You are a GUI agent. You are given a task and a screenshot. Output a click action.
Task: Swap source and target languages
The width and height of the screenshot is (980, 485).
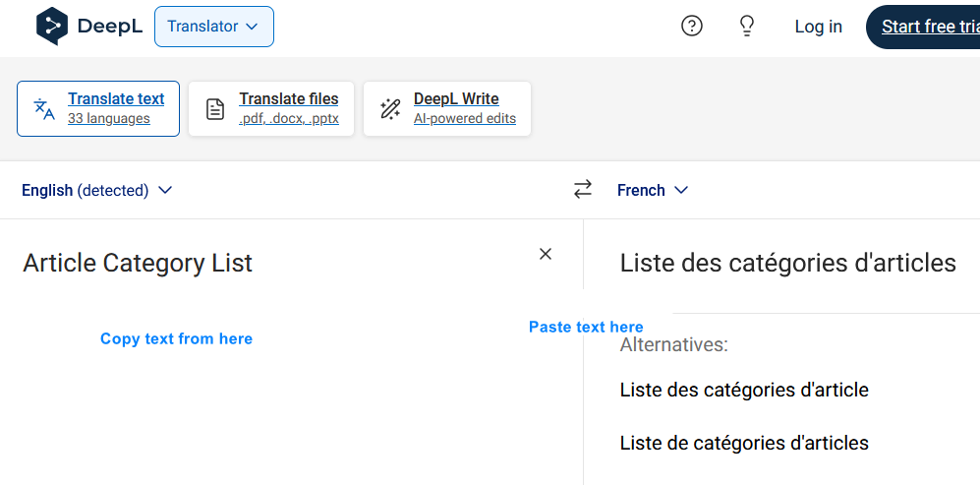point(583,190)
